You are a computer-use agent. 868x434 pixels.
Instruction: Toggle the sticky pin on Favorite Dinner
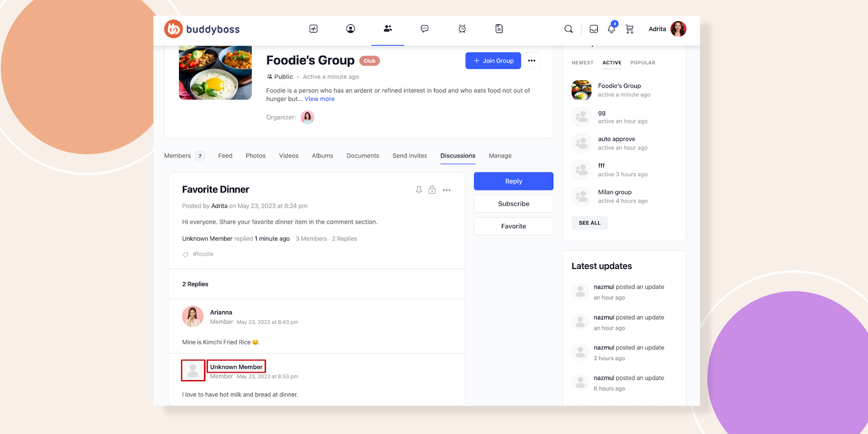[419, 190]
